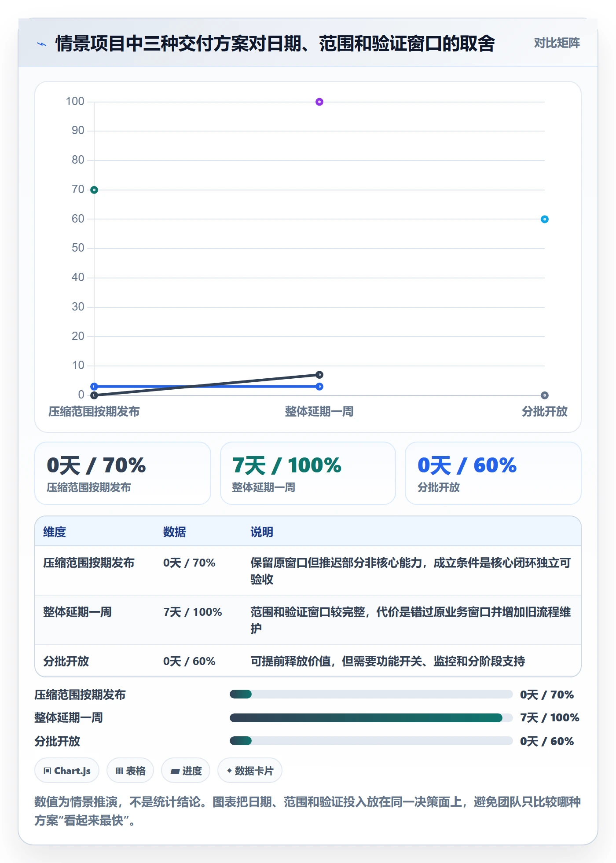The height and width of the screenshot is (863, 616).
Task: Click the 对比矩阵 label in header
Action: pyautogui.click(x=557, y=43)
